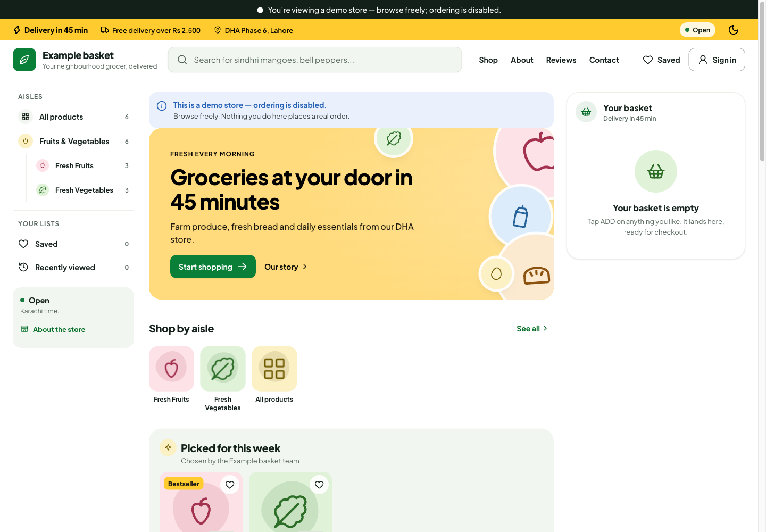Open About the store link
The width and height of the screenshot is (766, 532).
[53, 329]
